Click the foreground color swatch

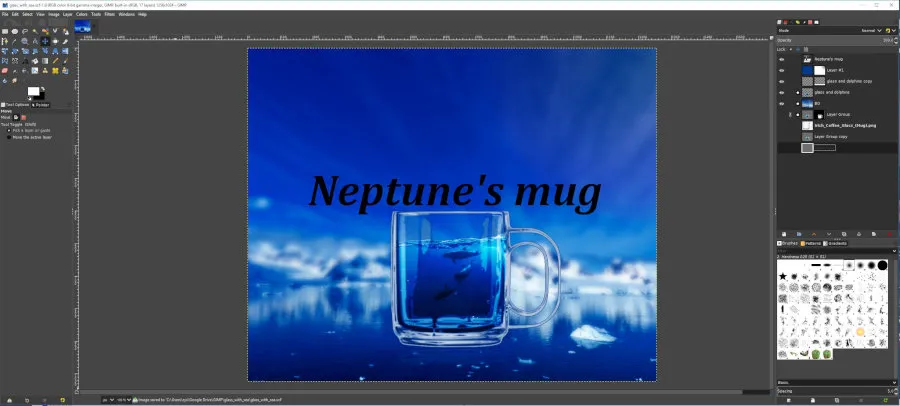point(33,91)
